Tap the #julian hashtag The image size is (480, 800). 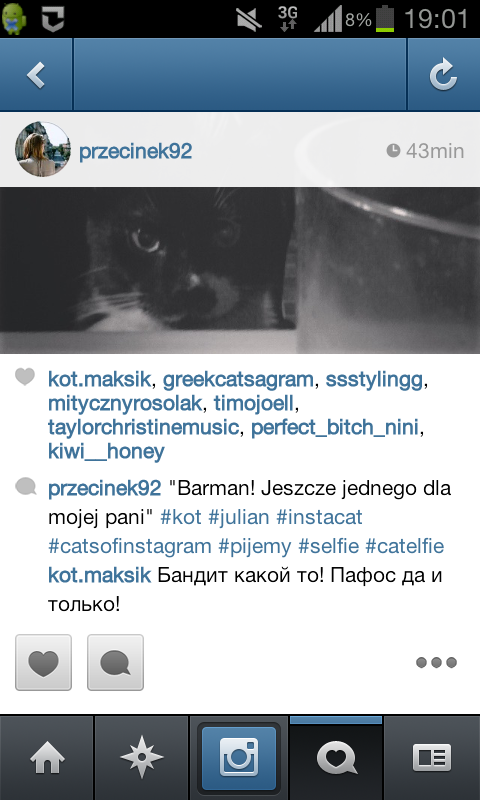click(x=239, y=518)
